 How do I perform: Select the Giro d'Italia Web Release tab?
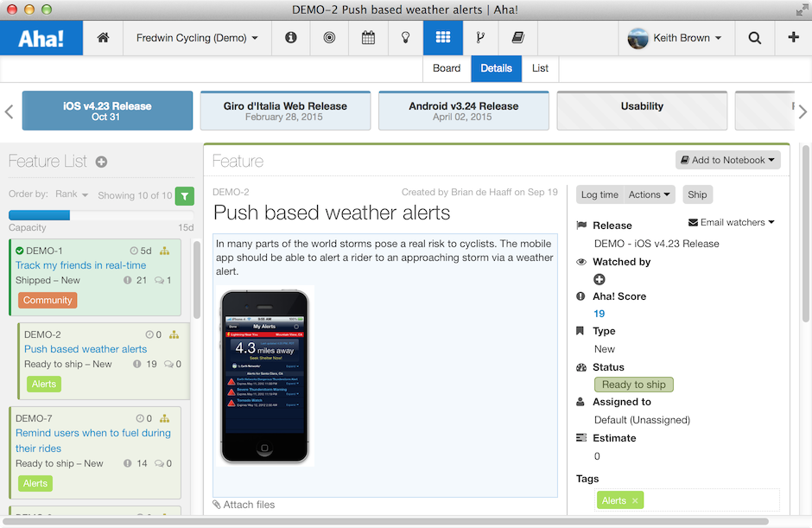coord(285,111)
